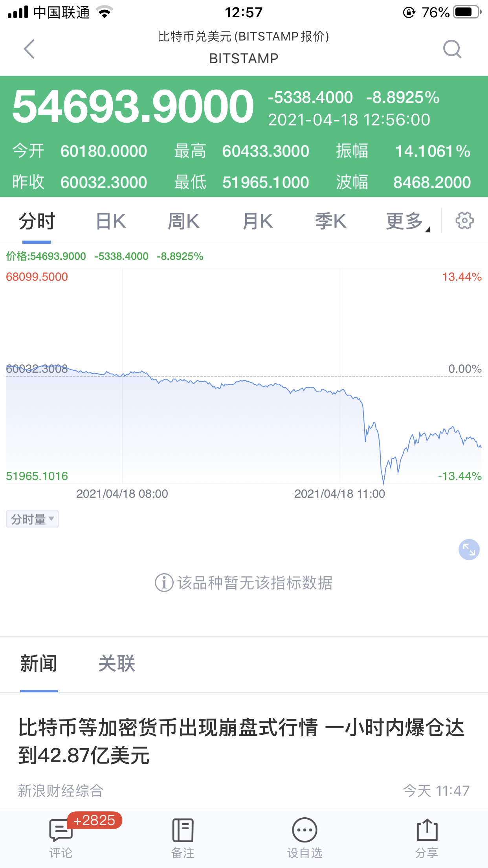Switch to the 关联 related tab
This screenshot has height=868, width=488.
(117, 664)
